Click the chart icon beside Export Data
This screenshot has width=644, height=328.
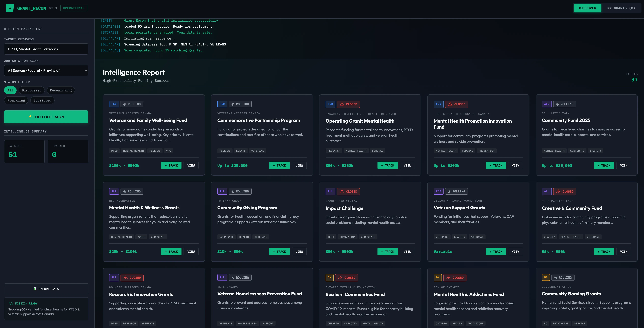click(x=35, y=289)
